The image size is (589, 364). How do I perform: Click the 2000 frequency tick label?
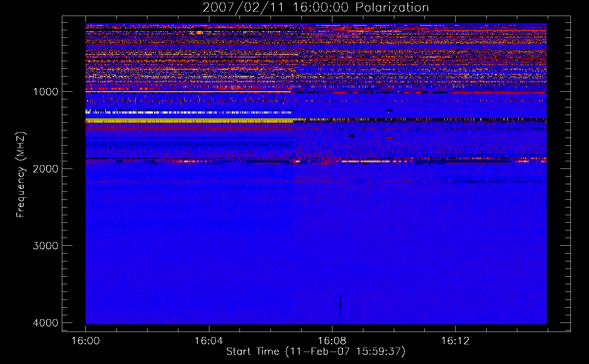(x=46, y=169)
